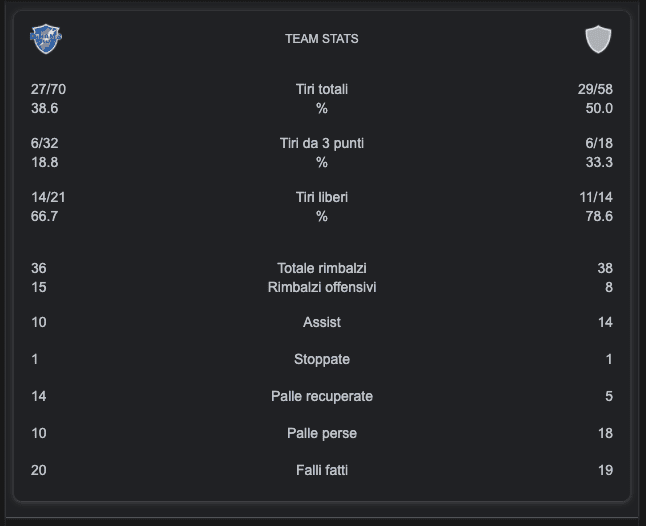Click the 14/21 home free throws value
Viewport: 646px width, 526px height.
(x=48, y=197)
